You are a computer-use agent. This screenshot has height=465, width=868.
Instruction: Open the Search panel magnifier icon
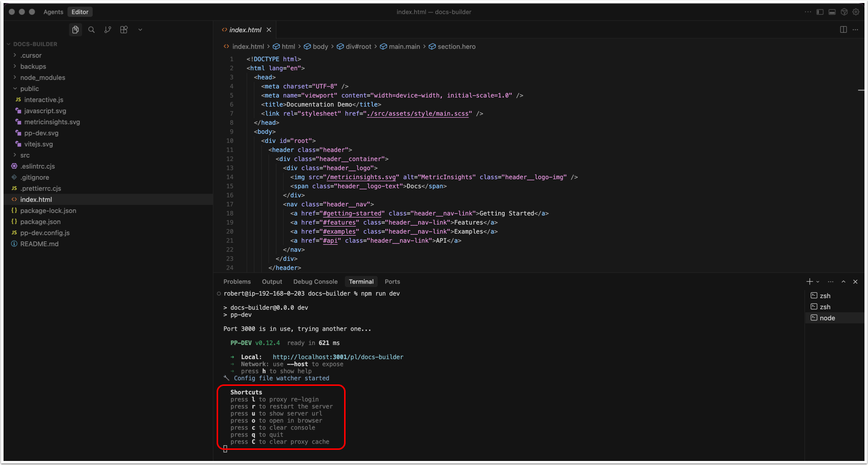pos(92,30)
